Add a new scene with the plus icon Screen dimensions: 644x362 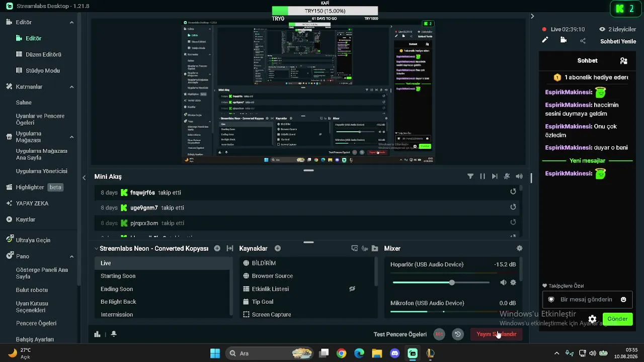tap(217, 248)
